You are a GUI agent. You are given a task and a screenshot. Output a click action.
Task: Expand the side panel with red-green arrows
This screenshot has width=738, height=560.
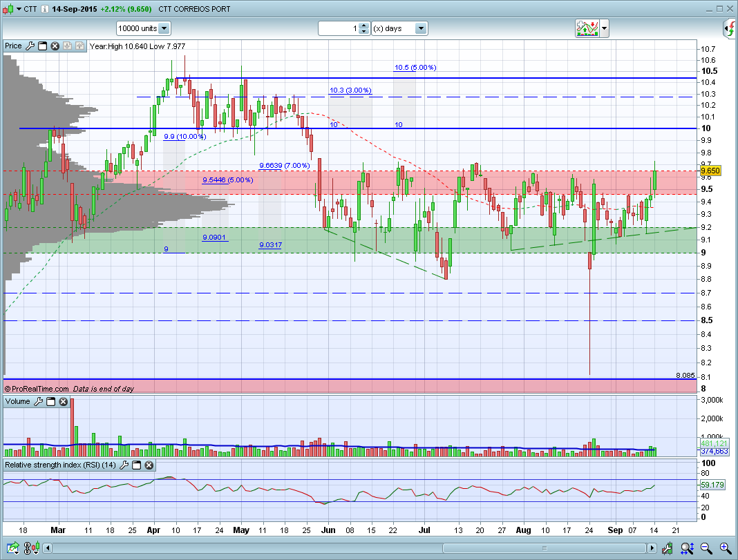click(730, 28)
